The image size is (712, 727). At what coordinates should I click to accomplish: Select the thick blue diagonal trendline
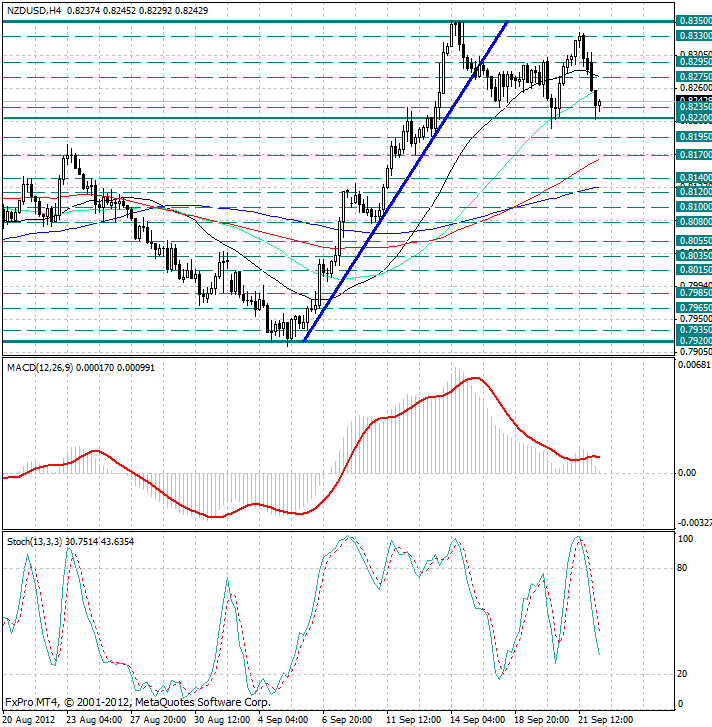coord(406,182)
